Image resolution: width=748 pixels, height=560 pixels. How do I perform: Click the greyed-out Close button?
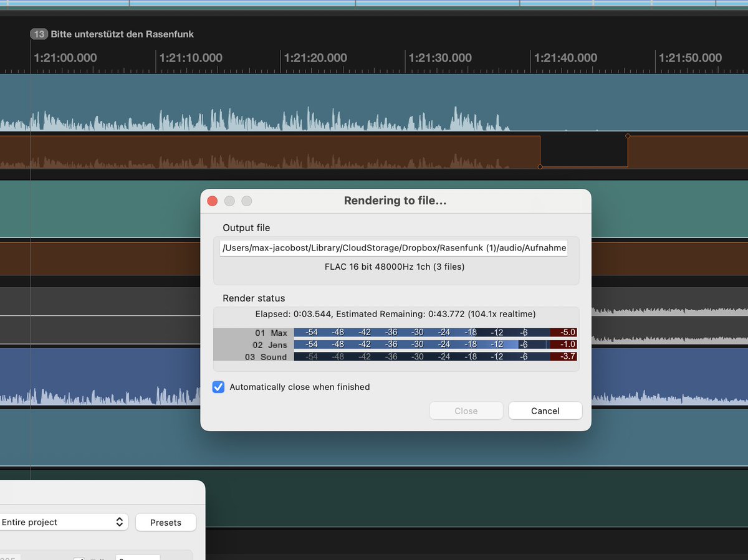(466, 411)
